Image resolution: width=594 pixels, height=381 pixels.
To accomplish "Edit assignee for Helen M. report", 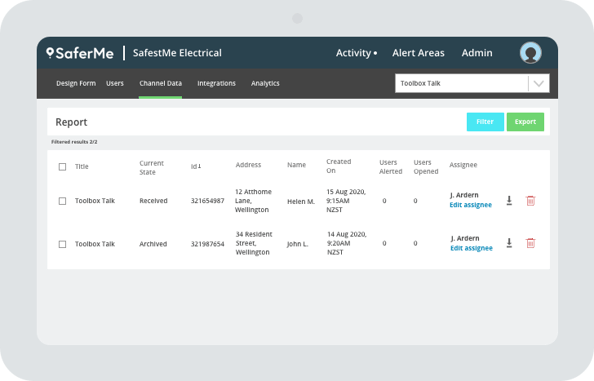I will coord(471,205).
